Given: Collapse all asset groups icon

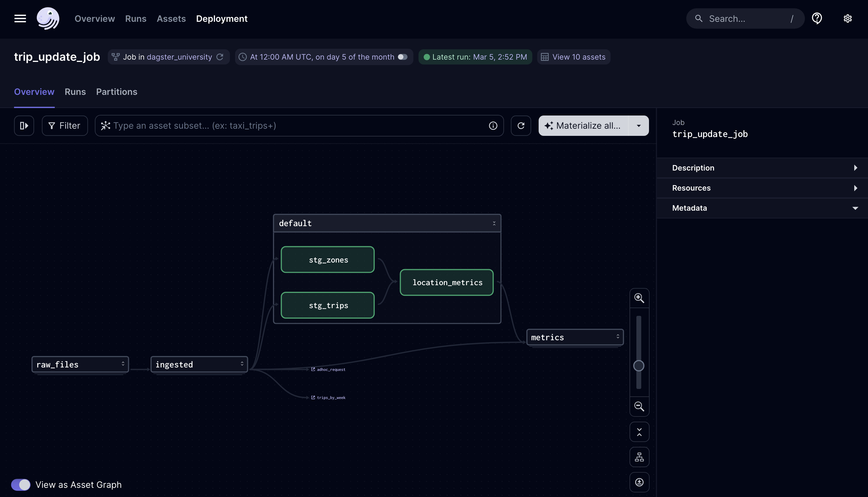Looking at the screenshot, I should click(639, 432).
